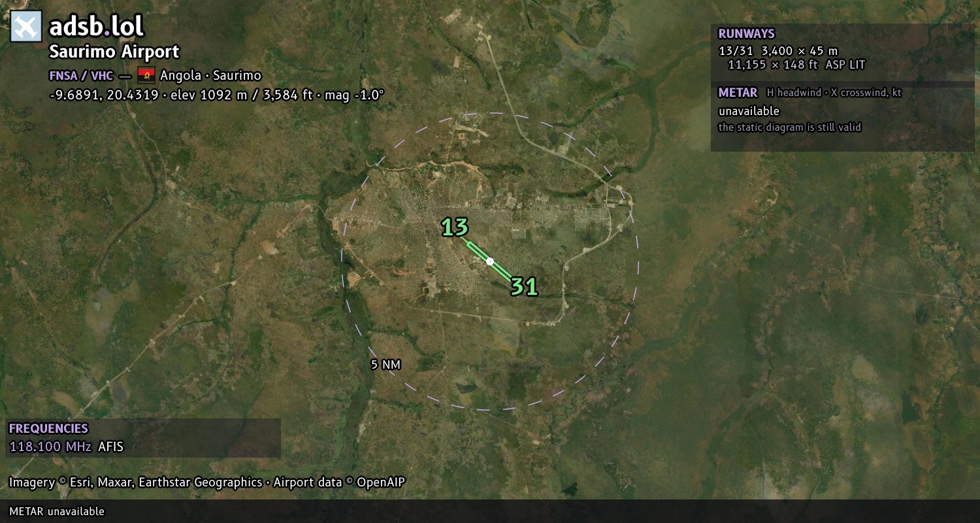Click the FNSA / VHC airport code

click(81, 75)
